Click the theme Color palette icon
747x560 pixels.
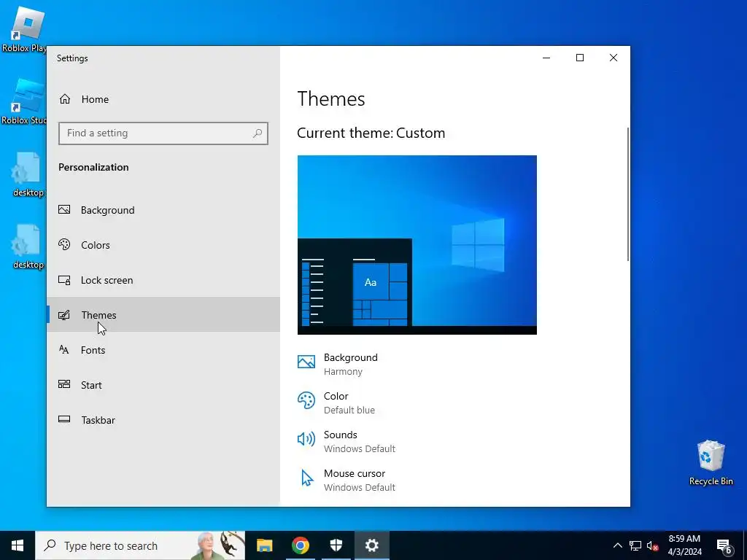[306, 400]
